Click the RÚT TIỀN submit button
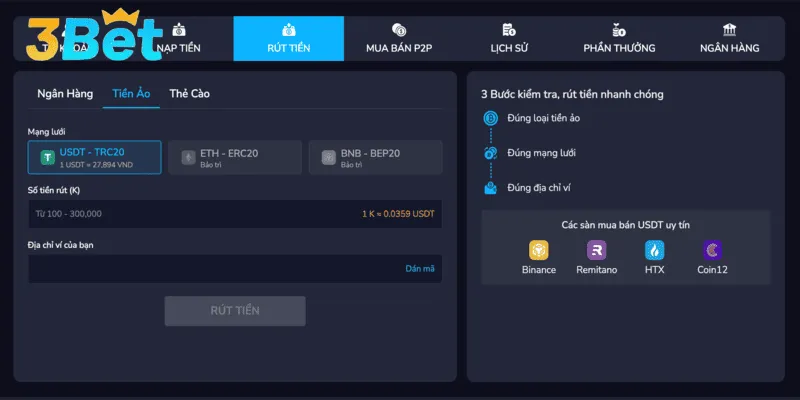Screen dimensions: 800x400 click(235, 311)
